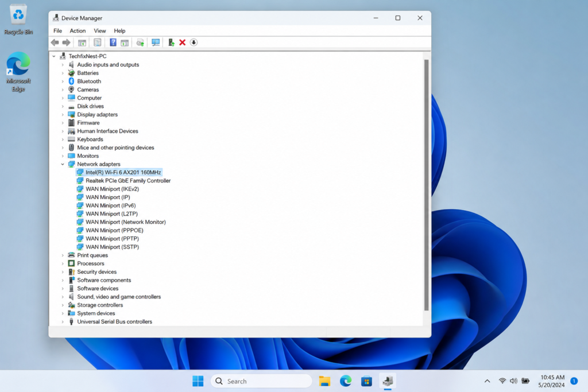The image size is (588, 392).
Task: Open the View menu
Action: coord(100,31)
